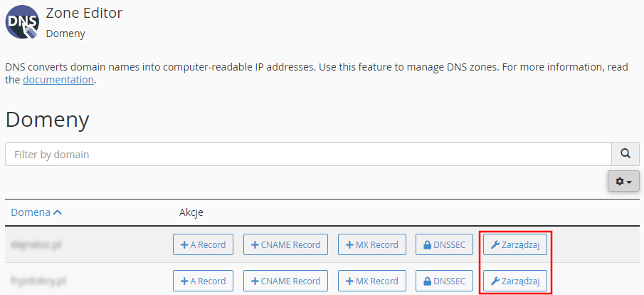Click Zarządzaj for the first domain
The image size is (644, 295).
coord(515,245)
